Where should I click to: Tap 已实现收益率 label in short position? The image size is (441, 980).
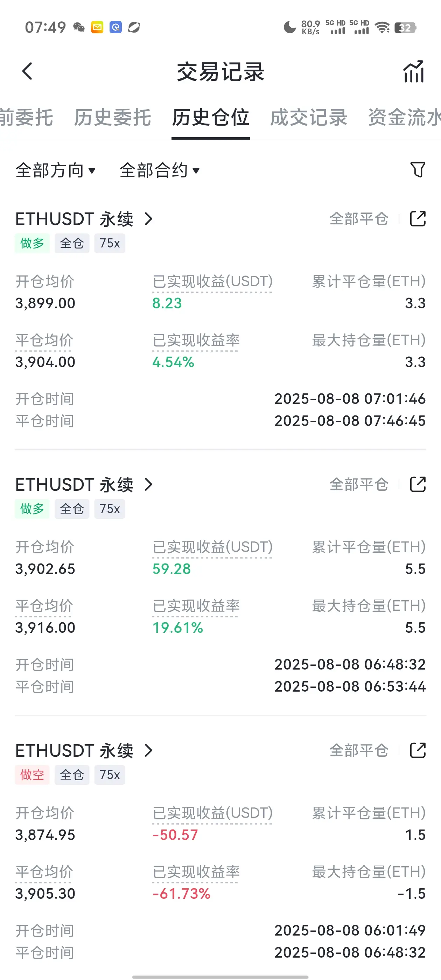tap(196, 871)
